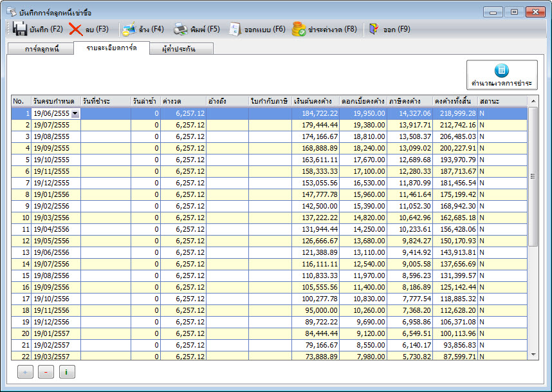Select the total outstanding cell 193,970.79

point(455,160)
